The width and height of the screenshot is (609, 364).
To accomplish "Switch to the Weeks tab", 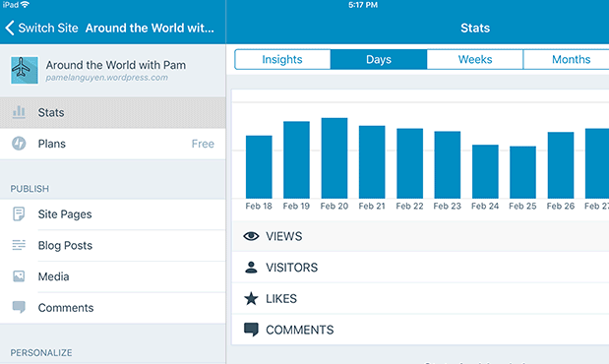I will pyautogui.click(x=475, y=59).
